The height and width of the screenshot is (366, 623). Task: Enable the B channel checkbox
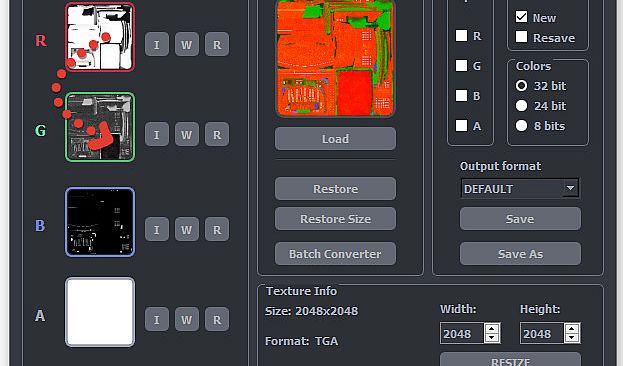pos(461,95)
